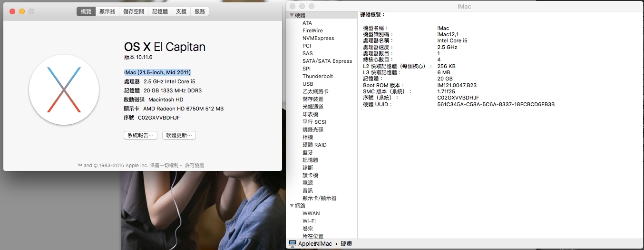The height and width of the screenshot is (250, 644).
Task: Click Apple的iMac in the path bar
Action: pyautogui.click(x=315, y=244)
